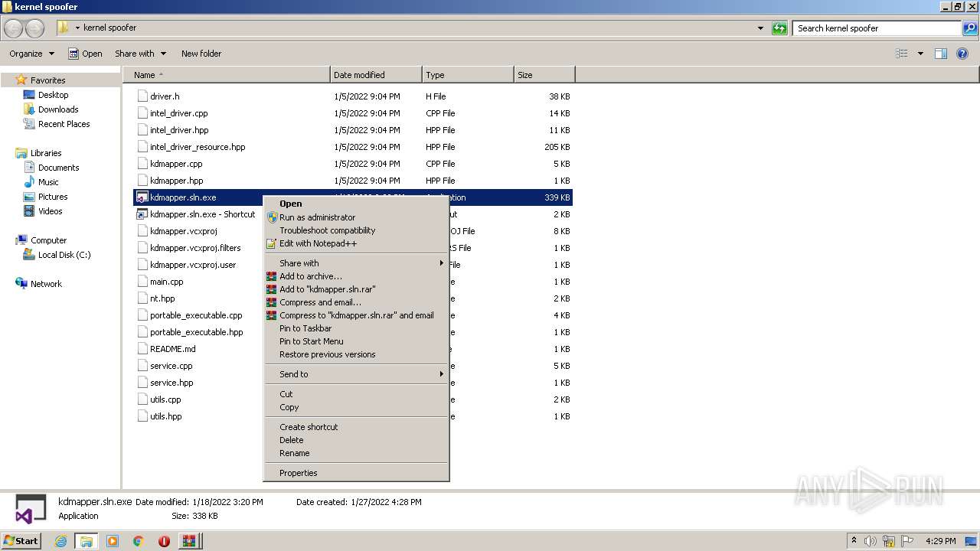This screenshot has height=551, width=980.
Task: Click the clock showing 4:29 PM
Action: [940, 541]
